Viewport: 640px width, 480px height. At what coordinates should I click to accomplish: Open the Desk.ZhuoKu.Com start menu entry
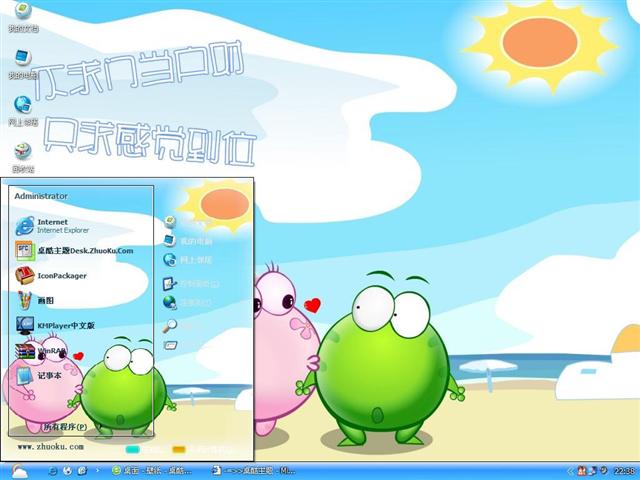pyautogui.click(x=74, y=251)
